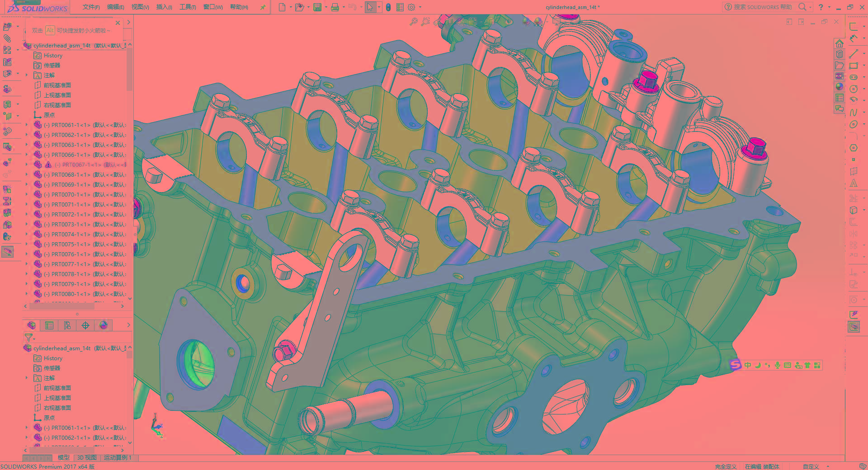868x470 pixels.
Task: Click the Rebuild traffic light icon
Action: tap(388, 7)
